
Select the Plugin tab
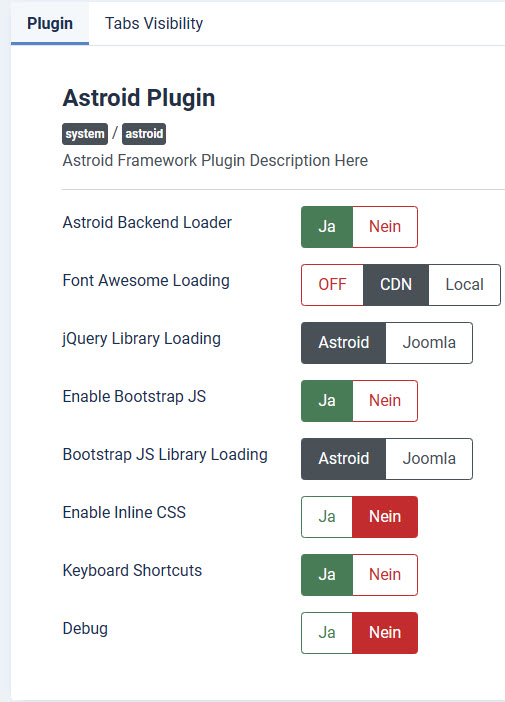[50, 23]
